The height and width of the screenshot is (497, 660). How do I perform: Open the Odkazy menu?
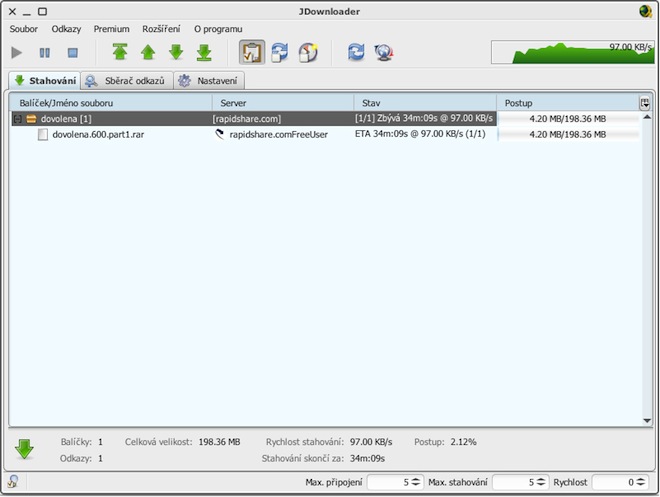pyautogui.click(x=66, y=29)
